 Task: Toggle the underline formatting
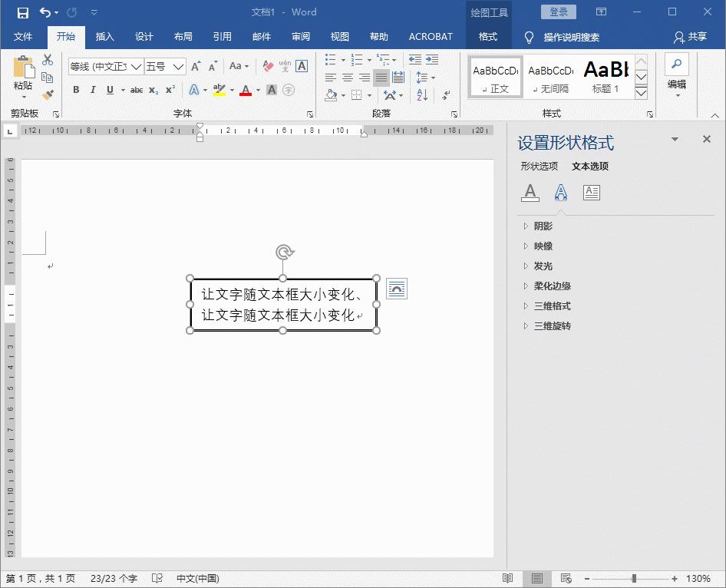click(x=110, y=90)
